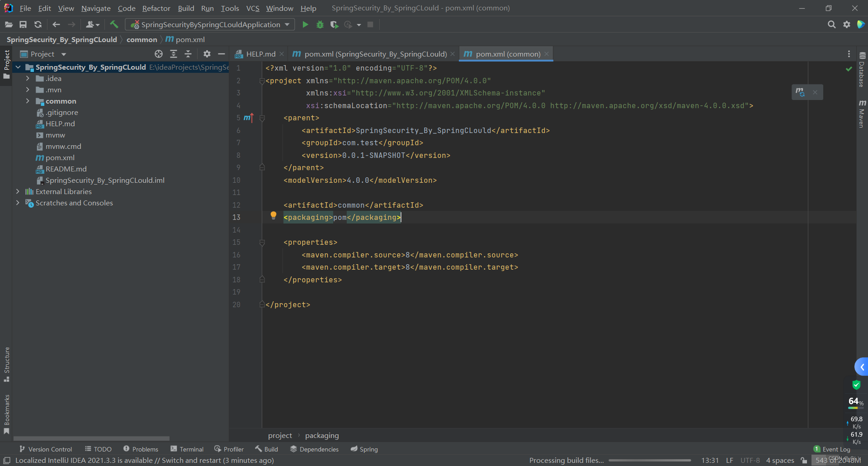This screenshot has width=868, height=466.
Task: Navigate back with left arrow icon
Action: 56,24
